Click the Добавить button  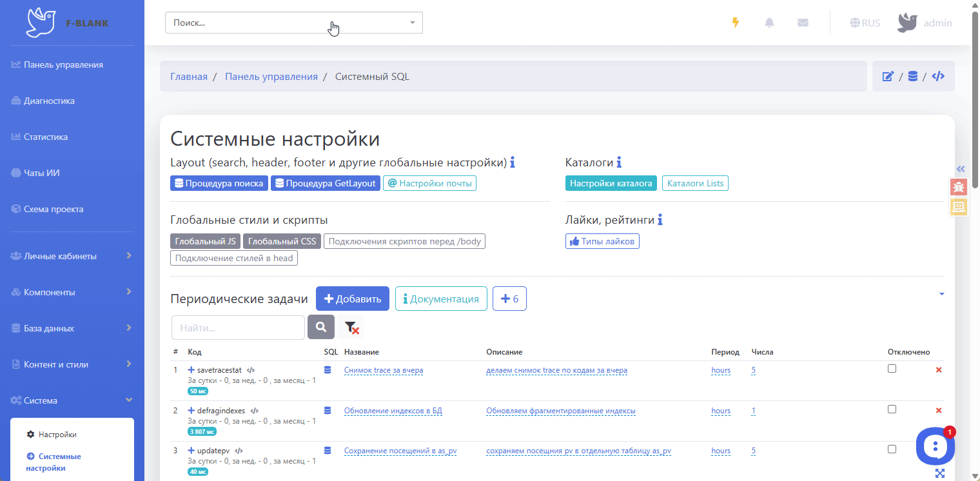tap(352, 299)
